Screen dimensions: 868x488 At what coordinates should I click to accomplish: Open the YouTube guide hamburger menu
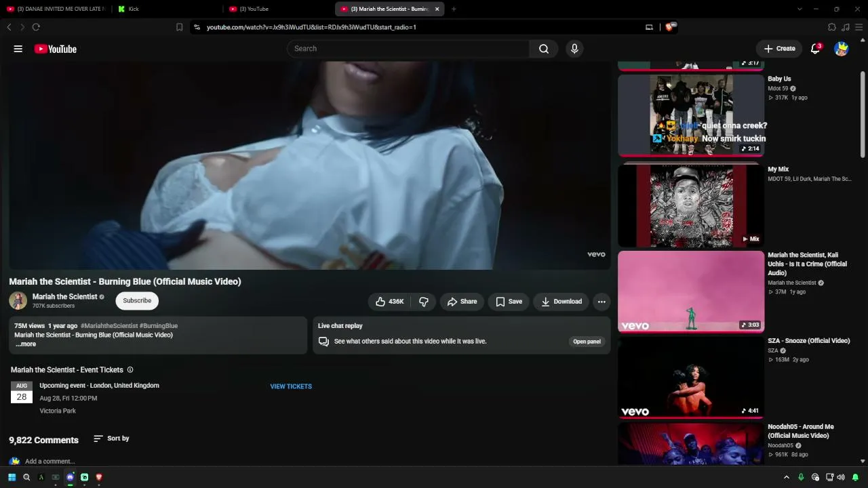18,49
